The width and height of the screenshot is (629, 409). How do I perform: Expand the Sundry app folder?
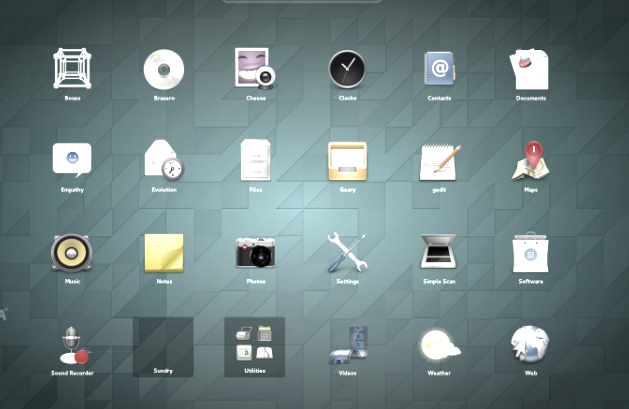[163, 347]
